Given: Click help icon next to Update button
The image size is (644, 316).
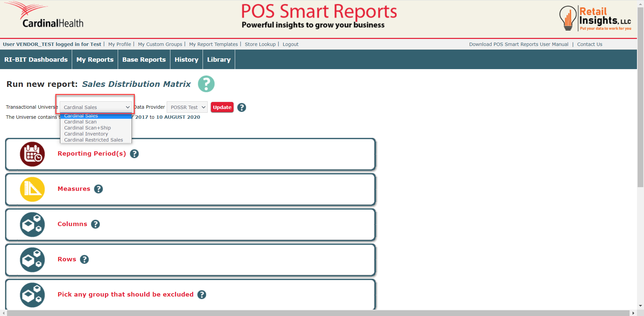Looking at the screenshot, I should pyautogui.click(x=241, y=107).
